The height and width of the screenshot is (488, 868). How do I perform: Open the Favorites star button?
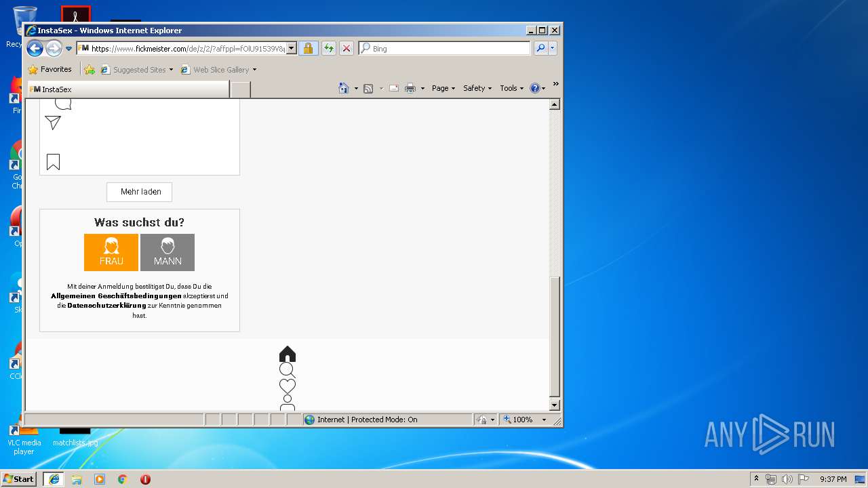(x=50, y=69)
